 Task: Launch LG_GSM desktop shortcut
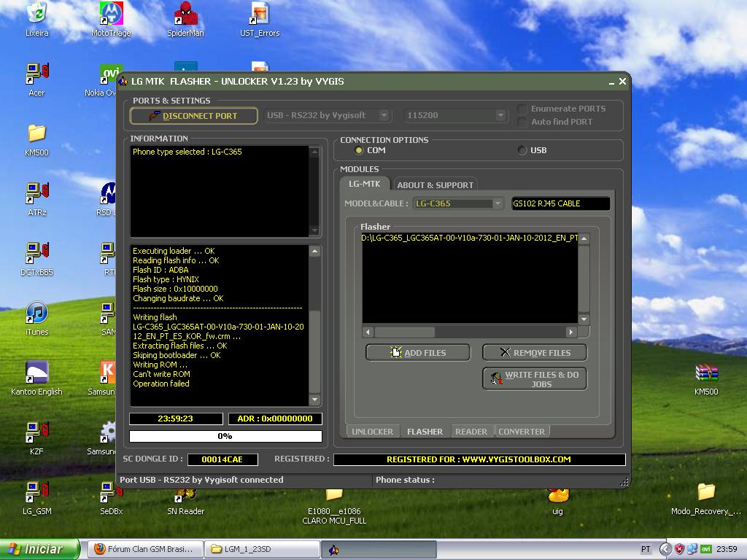click(36, 498)
